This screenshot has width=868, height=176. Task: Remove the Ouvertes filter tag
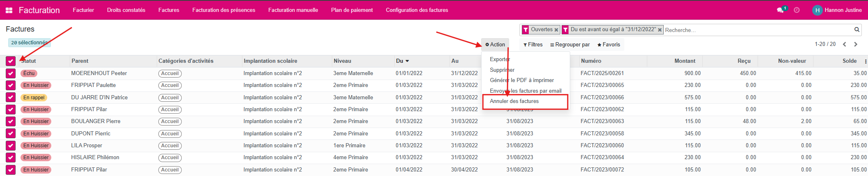(556, 30)
